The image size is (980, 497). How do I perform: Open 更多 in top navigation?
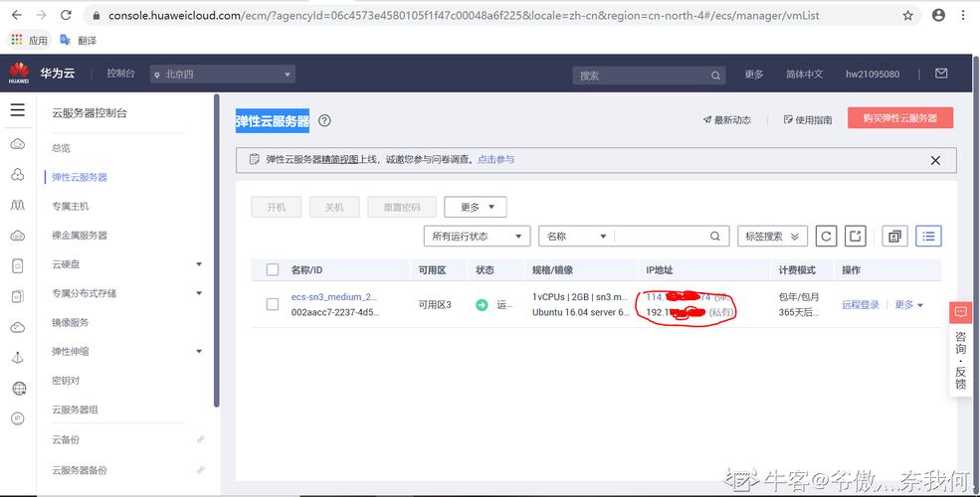pos(754,75)
